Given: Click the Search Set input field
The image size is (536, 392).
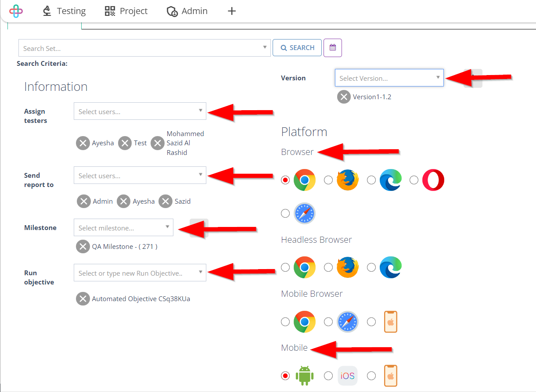Looking at the screenshot, I should click(x=144, y=48).
